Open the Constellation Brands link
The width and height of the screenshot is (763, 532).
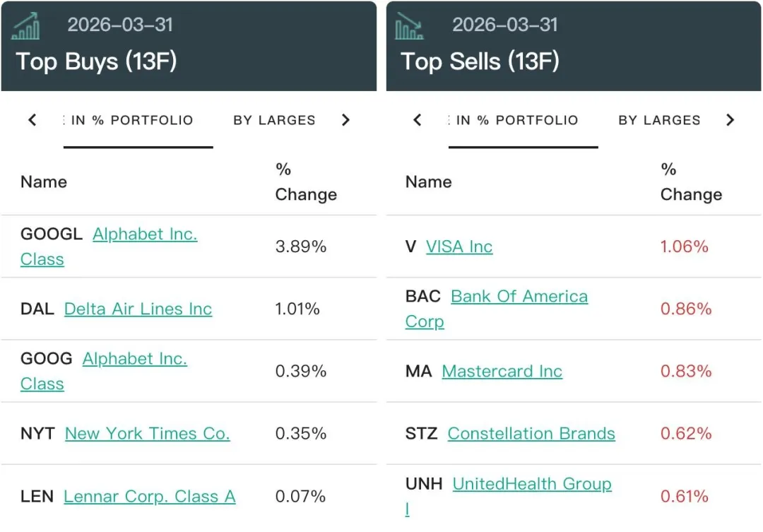tap(531, 434)
